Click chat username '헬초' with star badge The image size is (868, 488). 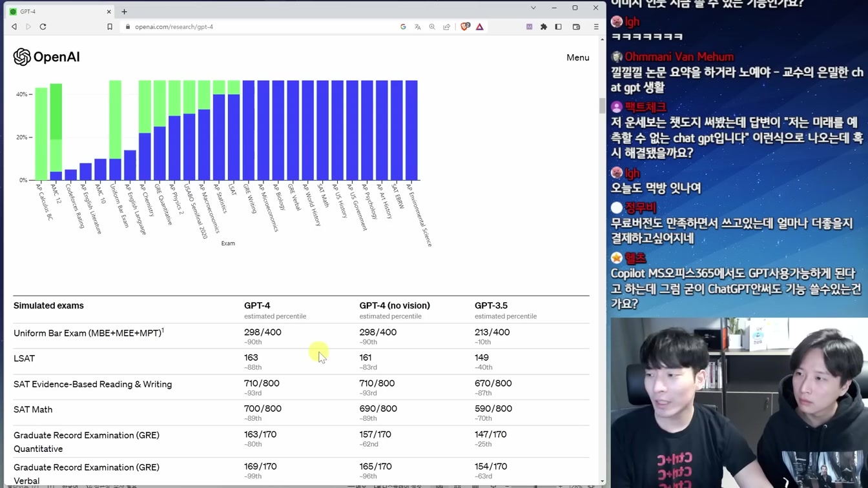coord(635,258)
